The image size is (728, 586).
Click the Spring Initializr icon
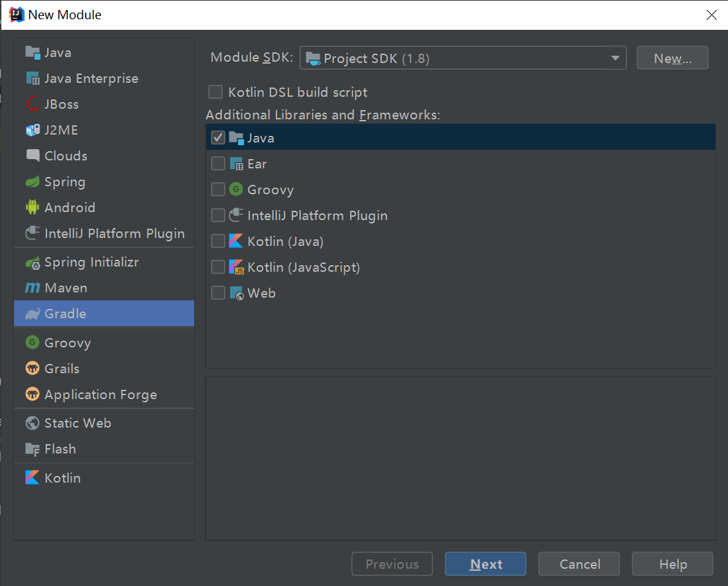[x=32, y=263]
